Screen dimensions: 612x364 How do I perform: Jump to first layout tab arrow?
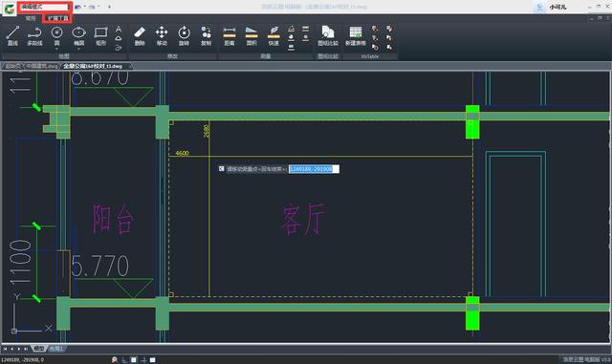[5, 349]
